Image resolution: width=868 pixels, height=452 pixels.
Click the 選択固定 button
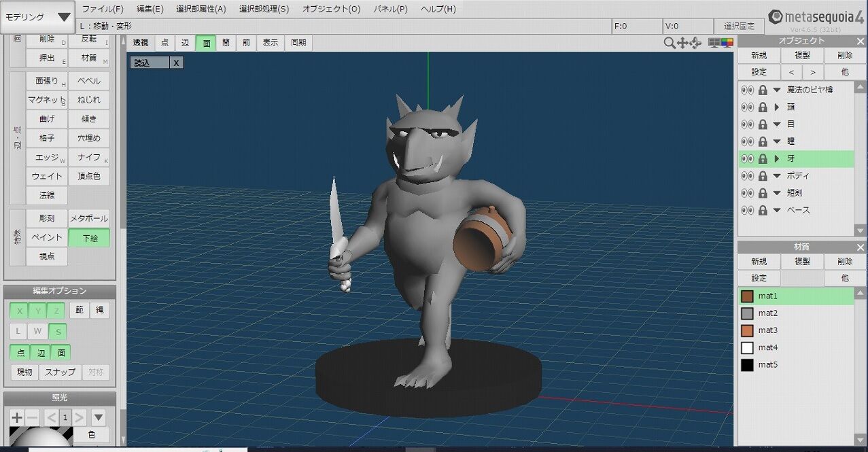tap(739, 26)
